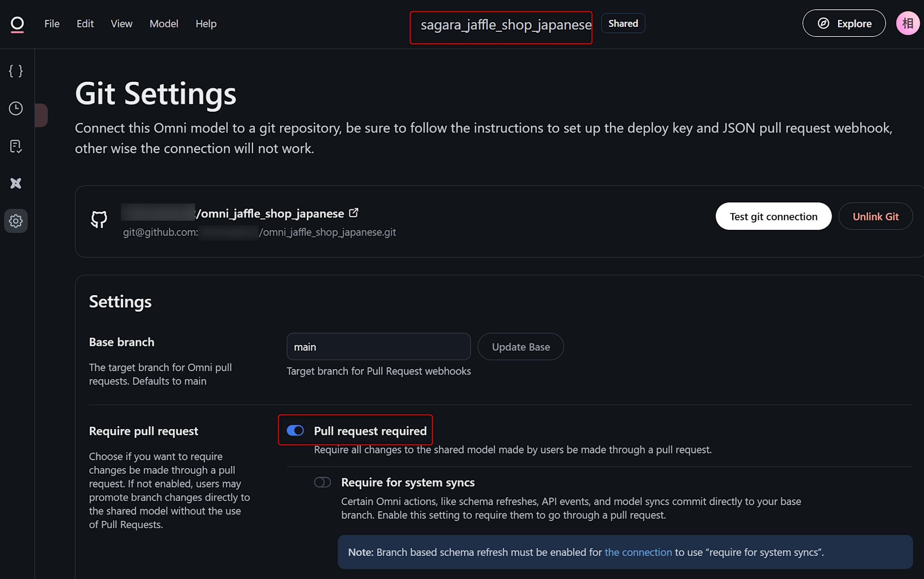This screenshot has height=579, width=924.
Task: Enable Require for system syncs toggle
Action: tap(322, 482)
